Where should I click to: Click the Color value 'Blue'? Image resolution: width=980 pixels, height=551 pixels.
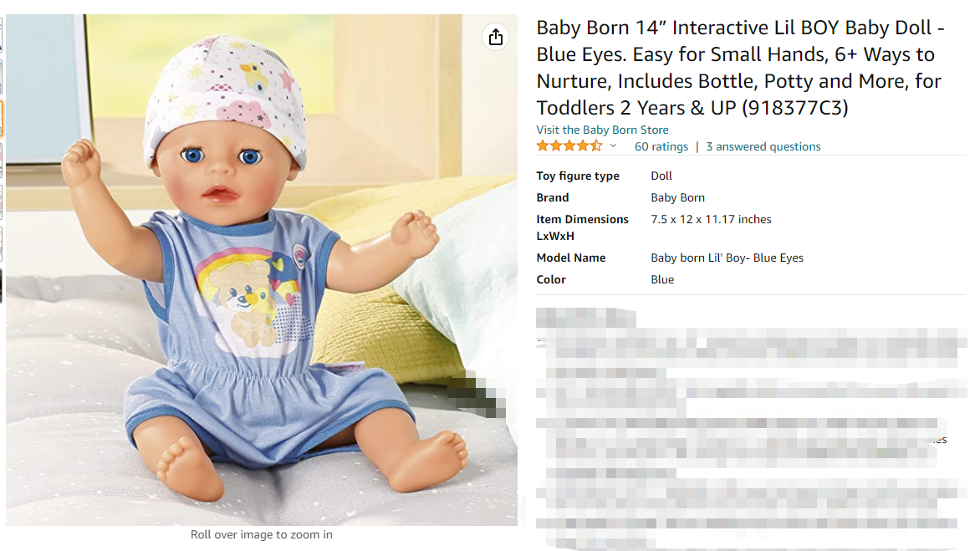tap(662, 280)
